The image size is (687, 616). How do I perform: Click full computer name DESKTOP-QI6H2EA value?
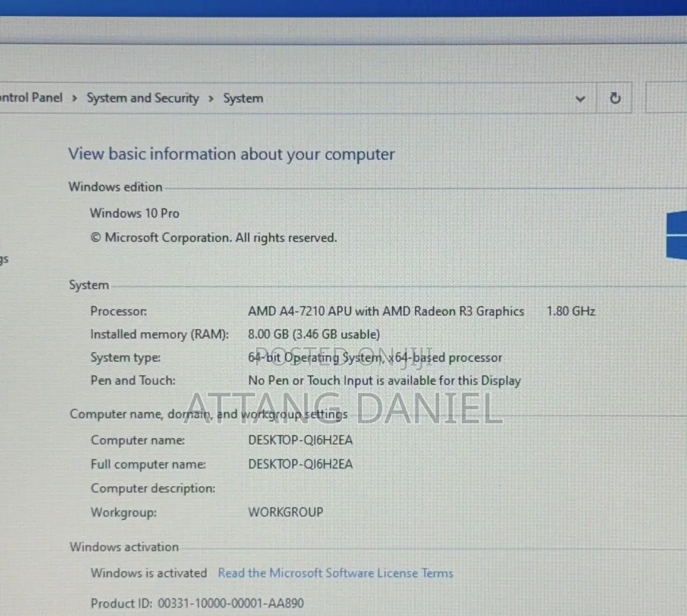tap(300, 464)
